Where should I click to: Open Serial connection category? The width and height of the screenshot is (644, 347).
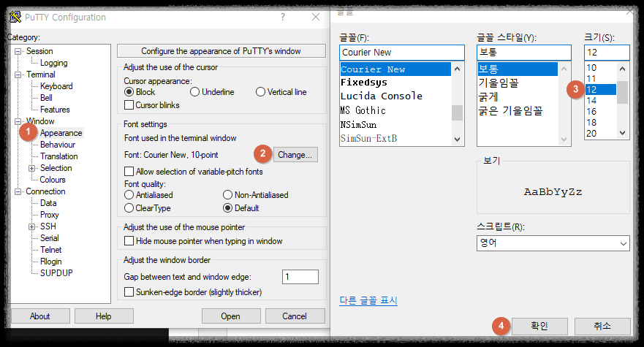coord(49,238)
